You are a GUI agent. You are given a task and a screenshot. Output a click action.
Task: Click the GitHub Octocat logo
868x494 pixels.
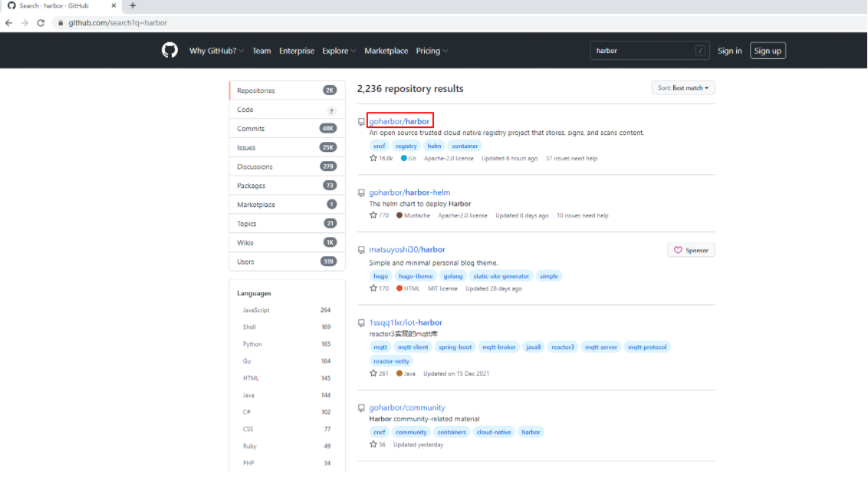point(169,51)
